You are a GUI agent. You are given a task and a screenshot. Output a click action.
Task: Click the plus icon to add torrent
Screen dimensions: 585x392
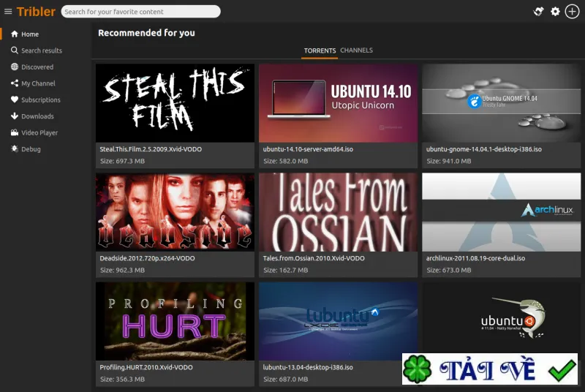(x=572, y=12)
